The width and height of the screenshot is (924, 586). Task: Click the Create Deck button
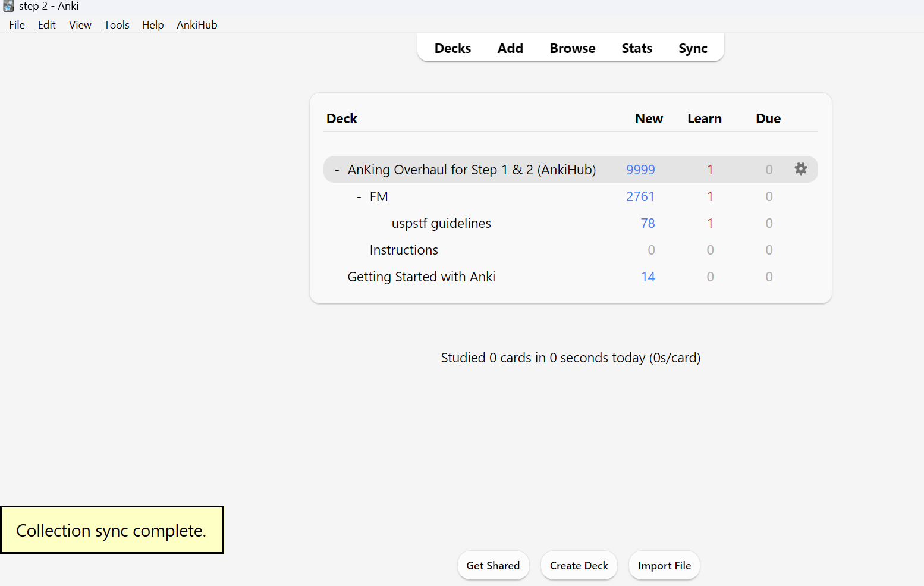click(579, 565)
